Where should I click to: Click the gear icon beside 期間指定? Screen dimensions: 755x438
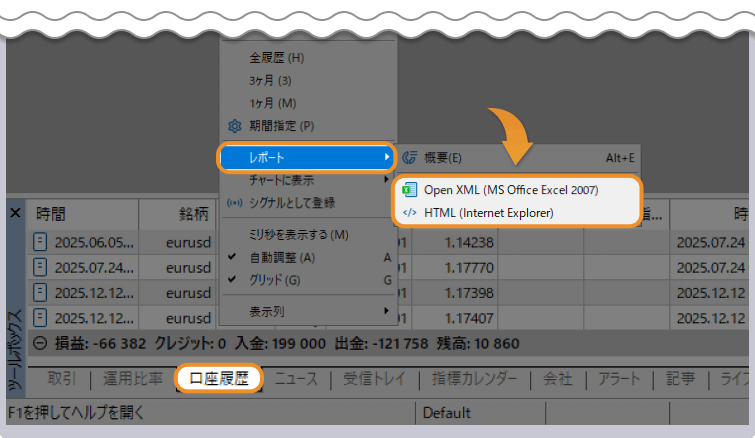point(234,126)
